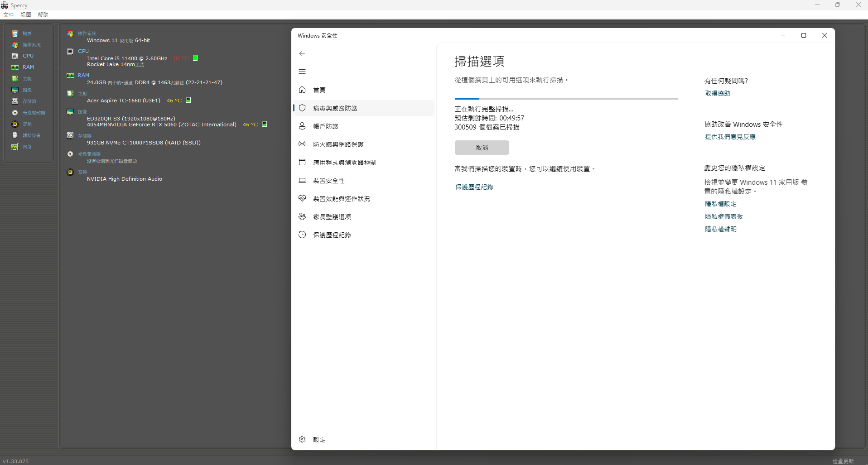
Task: Open the 摘要 summary icon in Speccy sidebar
Action: pyautogui.click(x=15, y=34)
